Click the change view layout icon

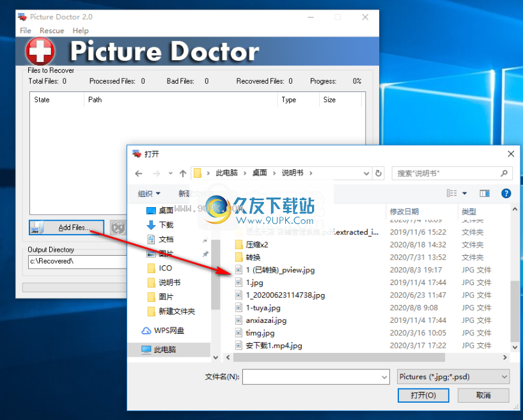(451, 193)
